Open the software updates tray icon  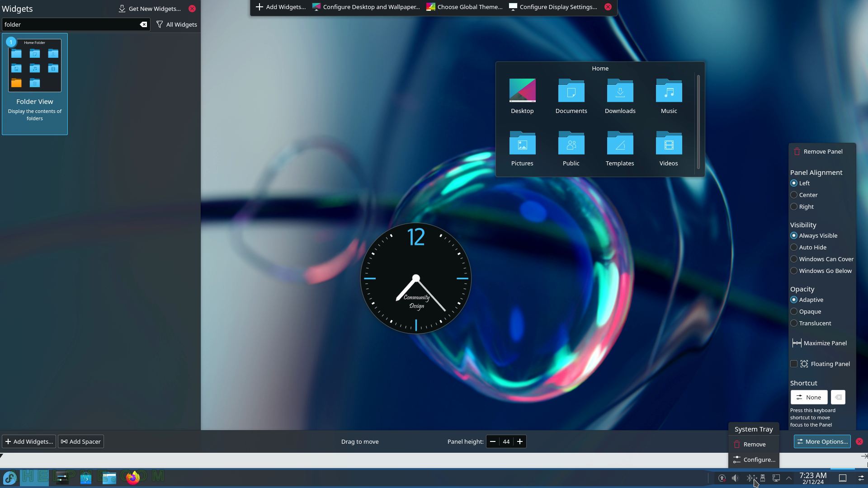click(722, 478)
